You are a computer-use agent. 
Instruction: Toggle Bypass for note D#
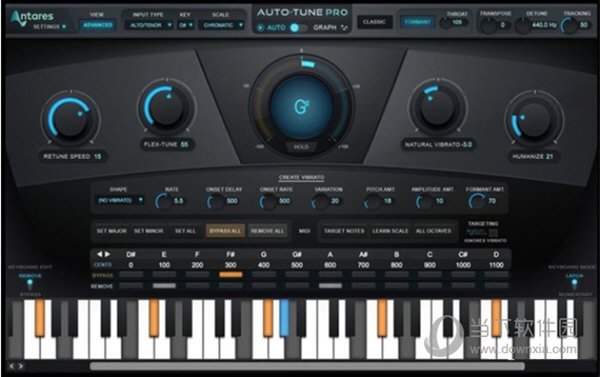131,275
